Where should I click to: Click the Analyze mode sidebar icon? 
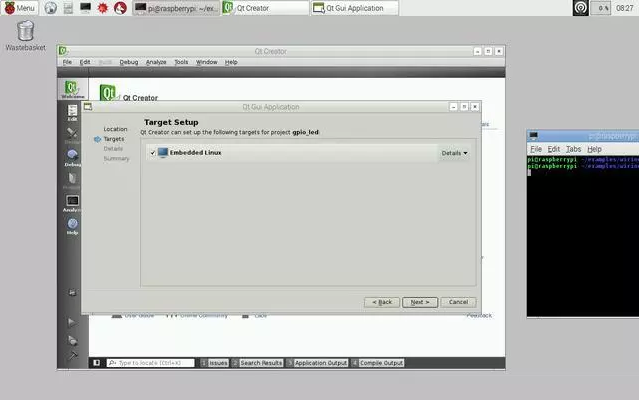click(72, 203)
